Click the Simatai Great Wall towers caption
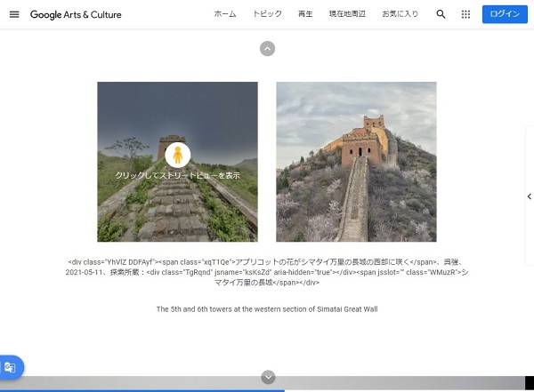534x392 pixels. click(267, 309)
